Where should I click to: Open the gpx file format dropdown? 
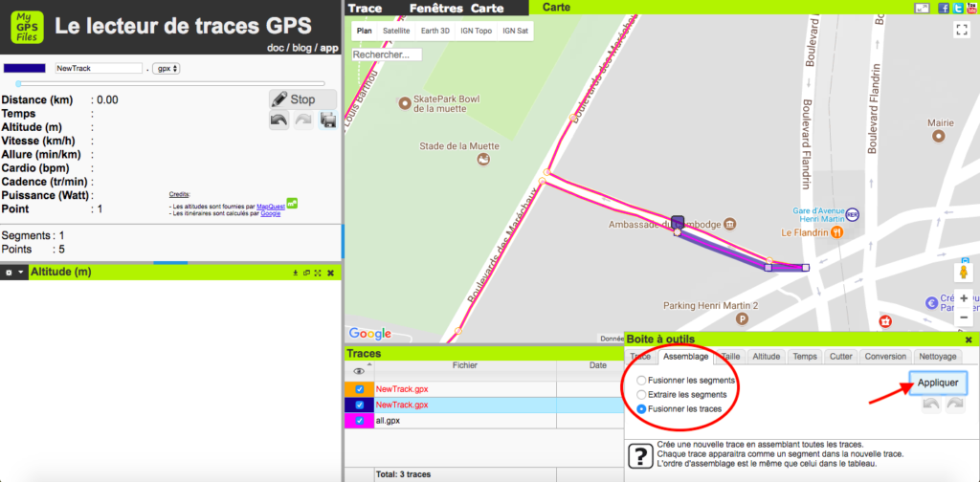click(x=167, y=68)
